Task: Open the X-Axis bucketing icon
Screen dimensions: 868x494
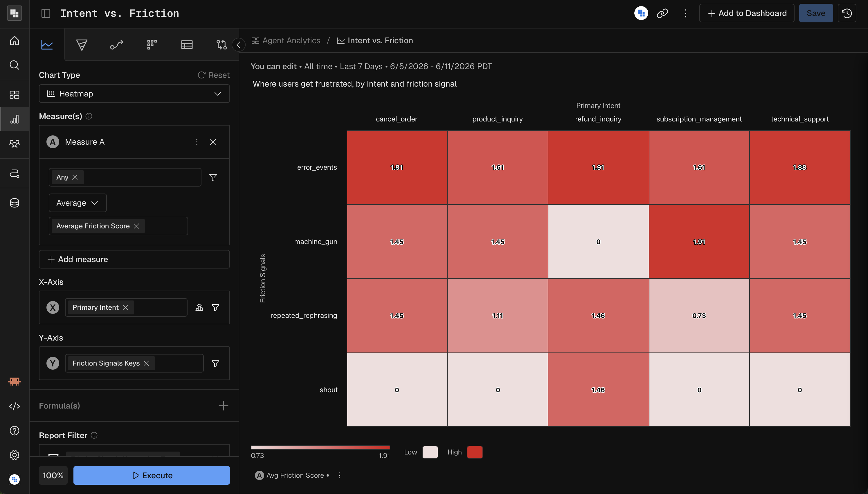Action: (x=199, y=307)
